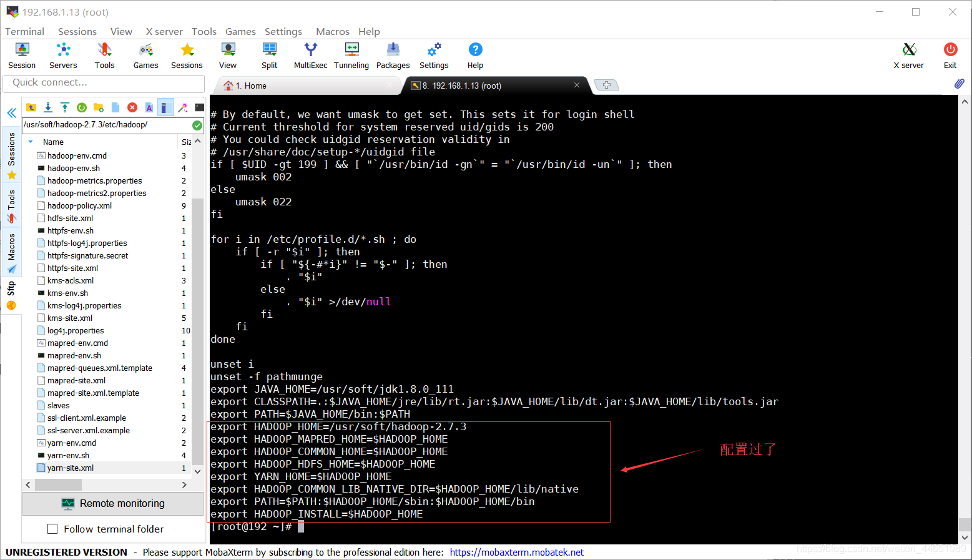Click the Remote monitoring button
This screenshot has height=560, width=972.
pos(113,503)
